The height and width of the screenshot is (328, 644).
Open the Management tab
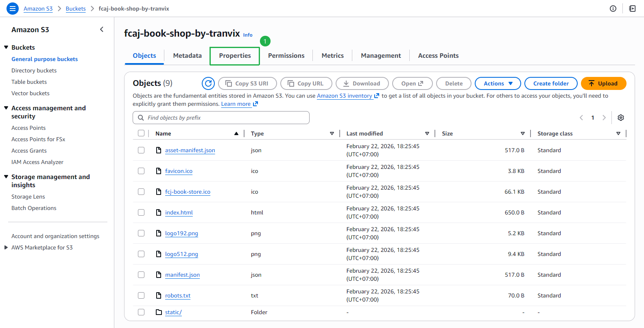click(381, 56)
